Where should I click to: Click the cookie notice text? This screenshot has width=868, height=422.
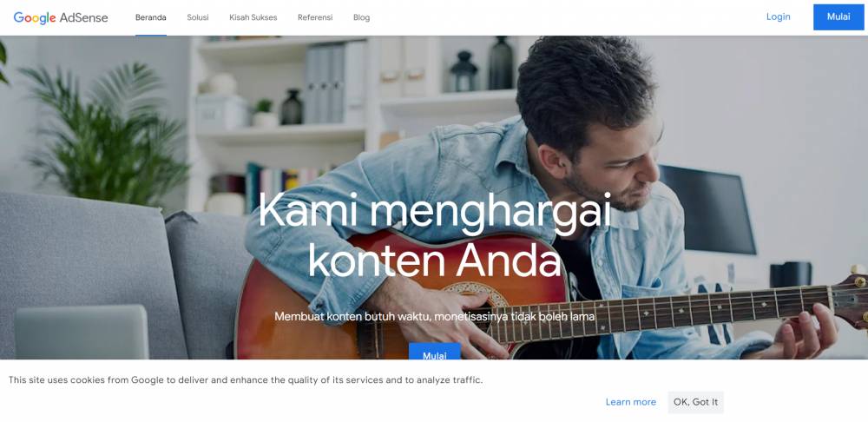pos(246,380)
